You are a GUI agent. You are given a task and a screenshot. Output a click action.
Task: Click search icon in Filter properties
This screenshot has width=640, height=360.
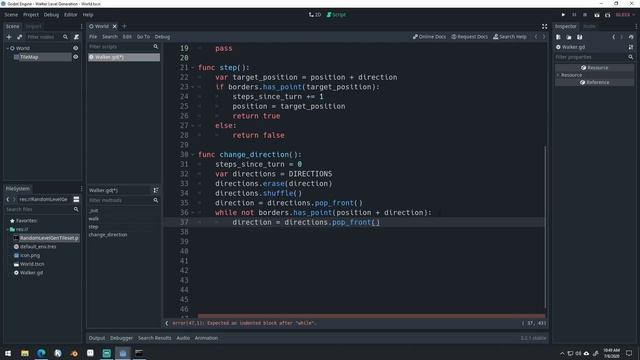coord(631,57)
